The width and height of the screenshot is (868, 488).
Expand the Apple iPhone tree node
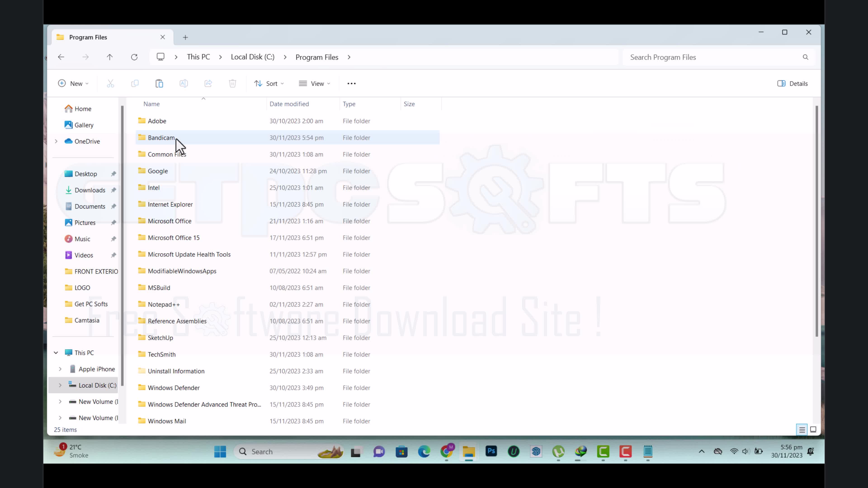tap(60, 369)
